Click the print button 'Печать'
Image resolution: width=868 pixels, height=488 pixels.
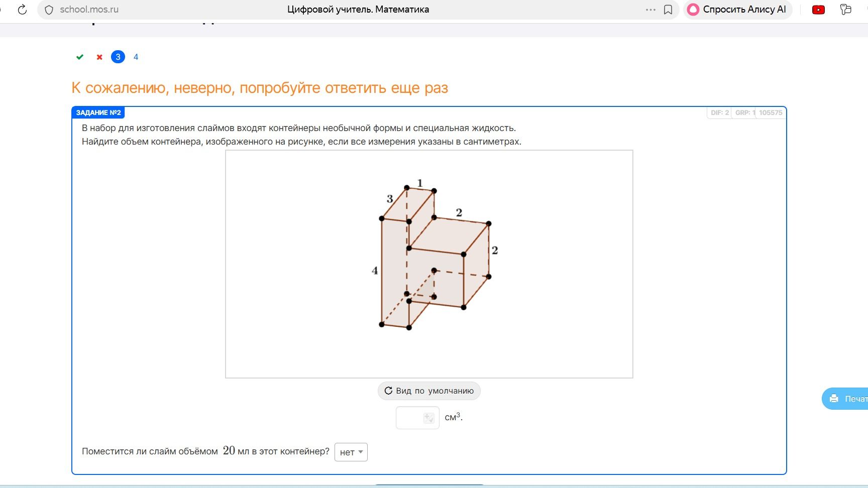click(x=845, y=399)
